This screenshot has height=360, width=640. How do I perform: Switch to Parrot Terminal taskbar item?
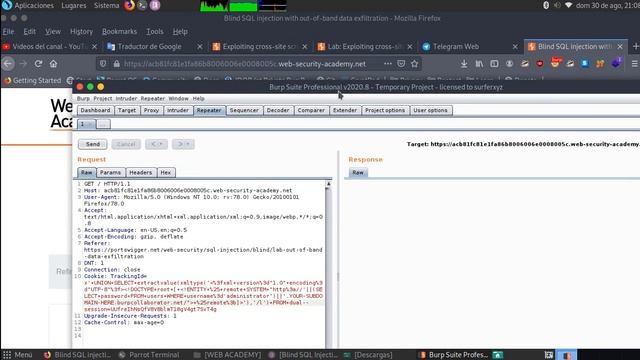[149, 355]
